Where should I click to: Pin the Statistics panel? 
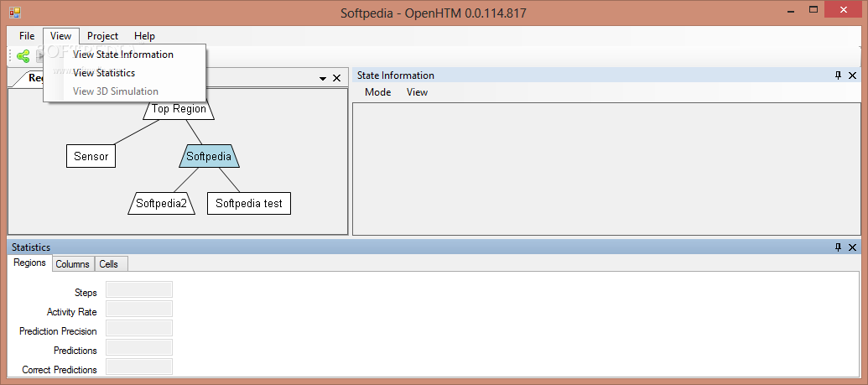[x=838, y=247]
